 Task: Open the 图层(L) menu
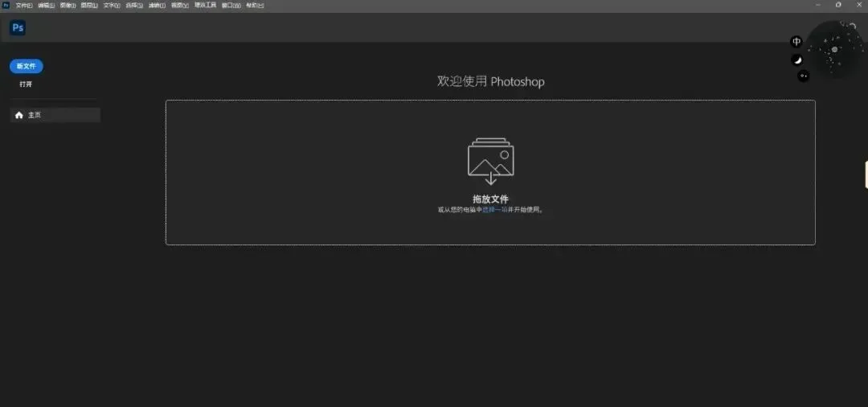[89, 5]
